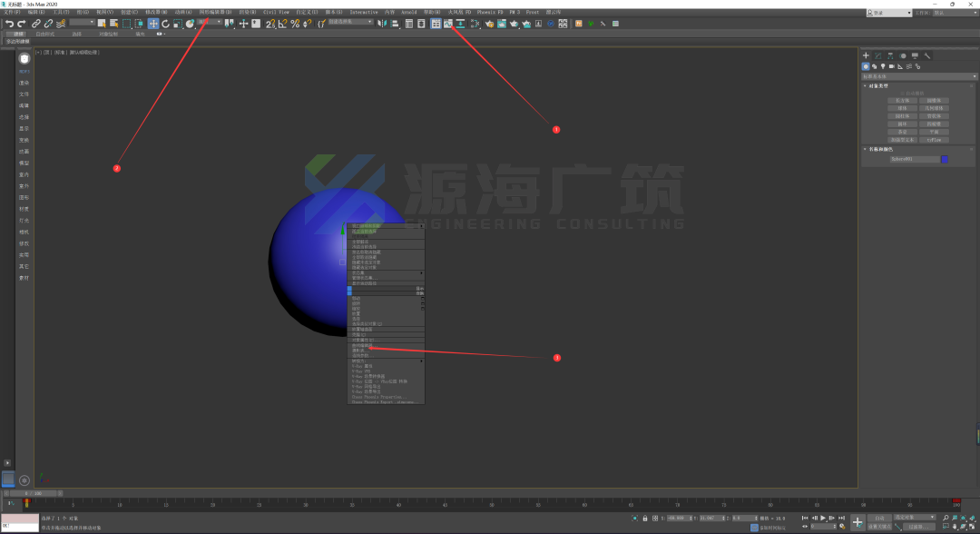Open the Select by Name dialog icon
Image resolution: width=980 pixels, height=534 pixels.
point(113,24)
